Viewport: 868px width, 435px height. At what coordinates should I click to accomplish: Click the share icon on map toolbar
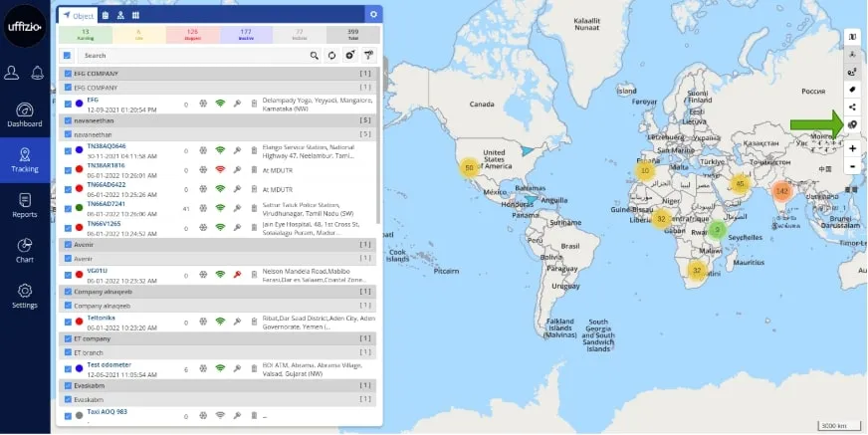(x=853, y=107)
